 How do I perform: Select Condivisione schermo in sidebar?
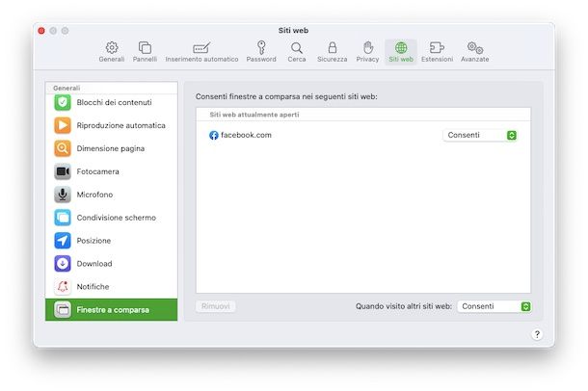[x=112, y=218]
